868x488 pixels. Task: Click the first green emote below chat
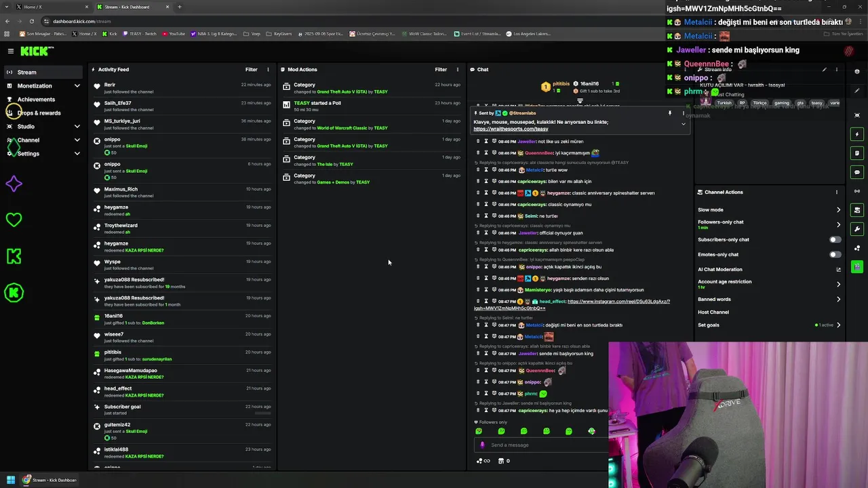click(479, 431)
